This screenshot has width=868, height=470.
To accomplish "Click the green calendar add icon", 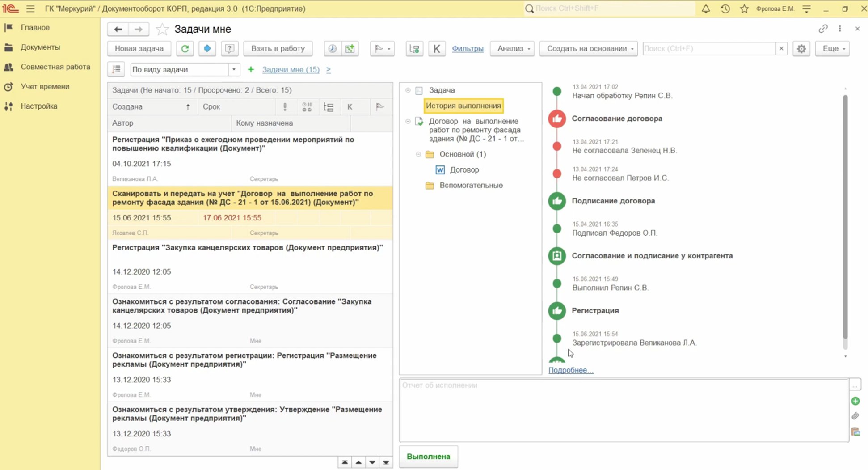I will click(350, 48).
